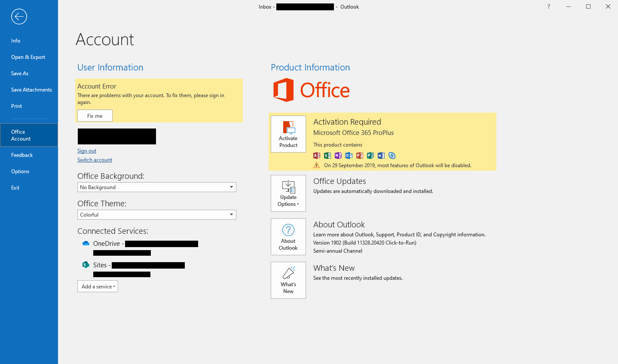Click the Activate Product icon
618x364 pixels.
288,134
